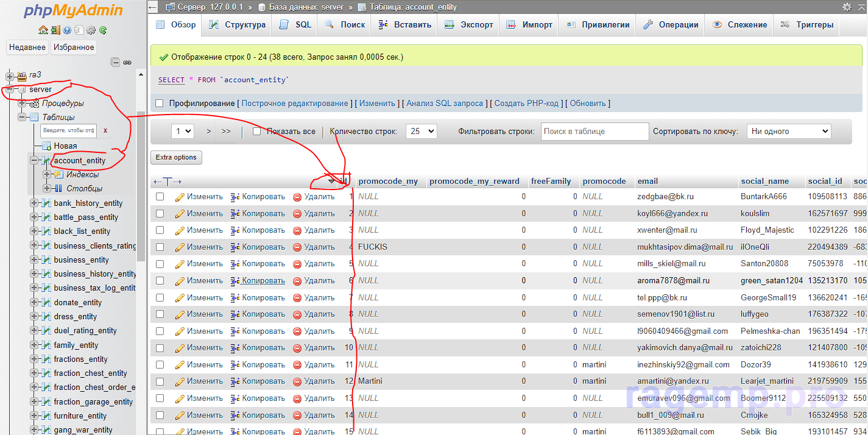
Task: Click the Поиск в таблице filter field
Action: 595,132
